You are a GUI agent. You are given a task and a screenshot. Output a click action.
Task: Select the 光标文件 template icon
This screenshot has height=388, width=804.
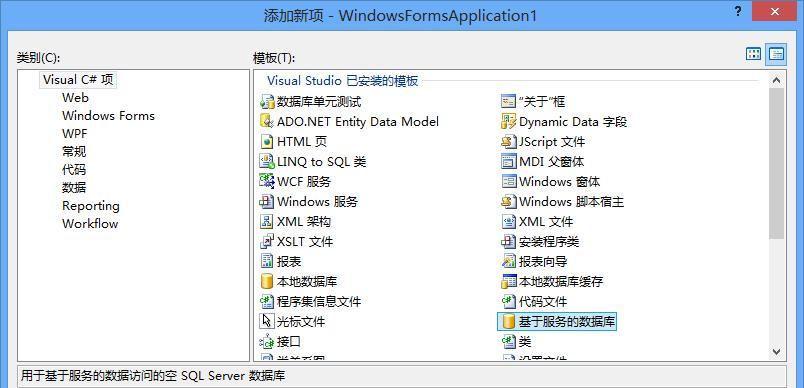point(267,321)
